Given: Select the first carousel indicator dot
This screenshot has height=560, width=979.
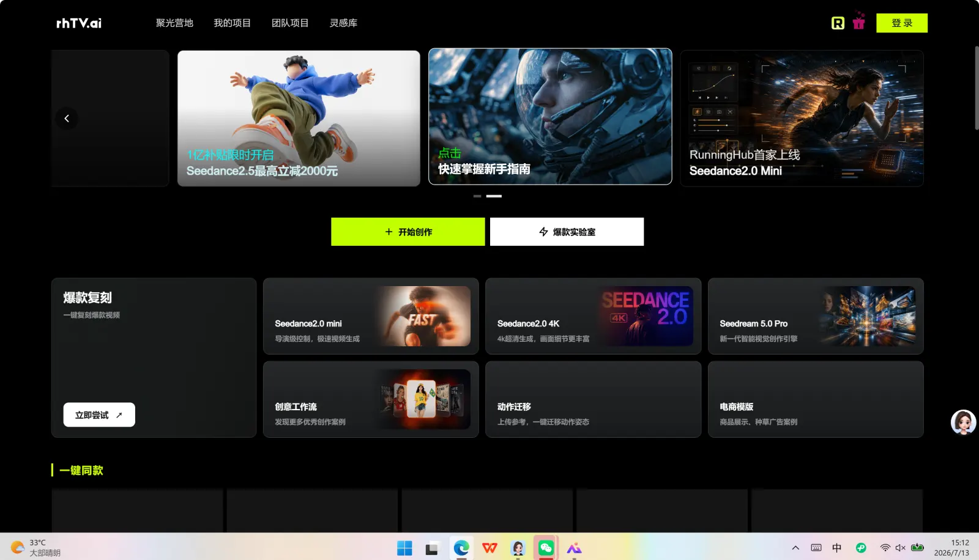Looking at the screenshot, I should 477,196.
